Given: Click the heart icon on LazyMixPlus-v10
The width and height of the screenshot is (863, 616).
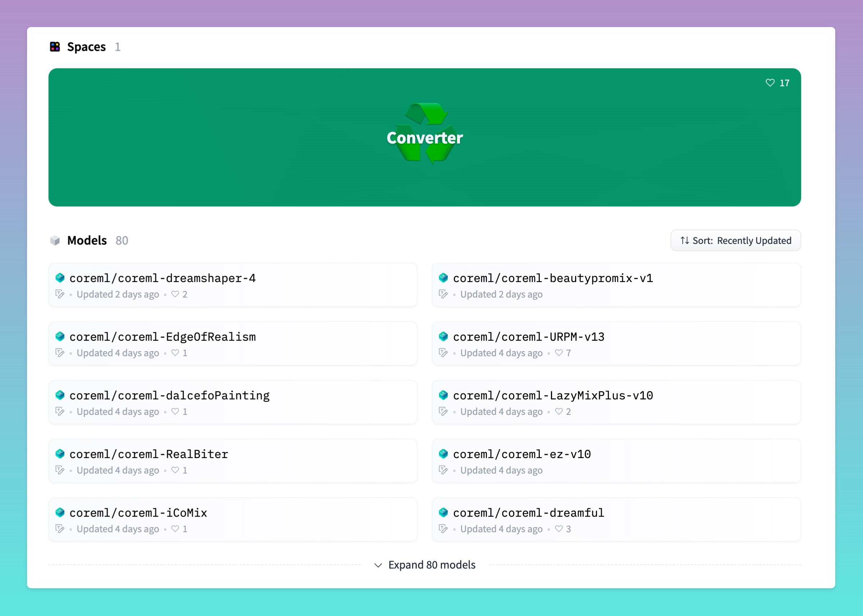Looking at the screenshot, I should [559, 411].
